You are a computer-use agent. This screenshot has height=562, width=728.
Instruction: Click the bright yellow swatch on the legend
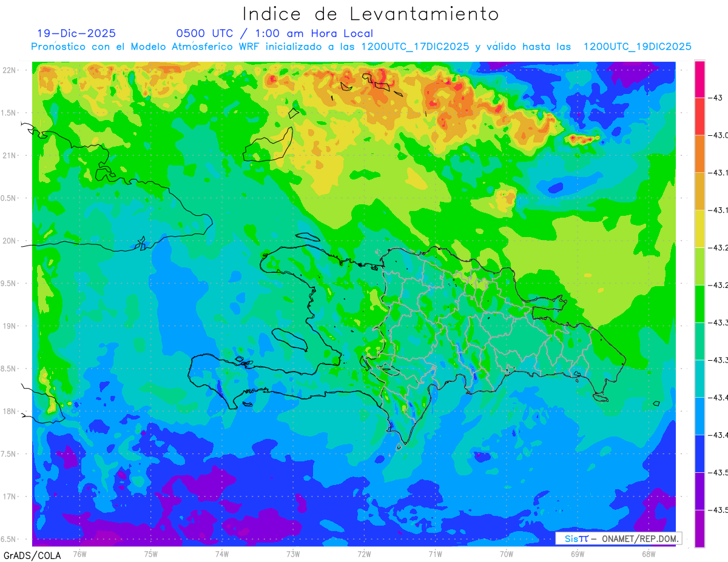pyautogui.click(x=699, y=229)
